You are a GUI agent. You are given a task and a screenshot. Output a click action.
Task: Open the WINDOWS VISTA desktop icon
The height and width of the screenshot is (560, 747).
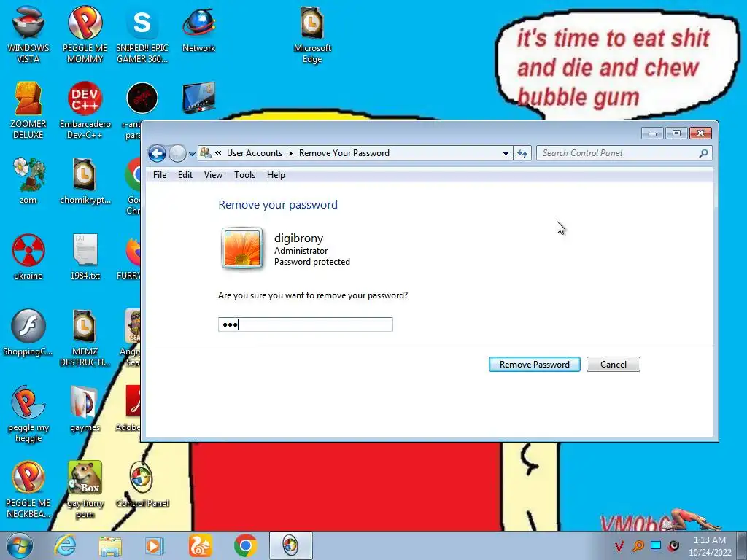28,35
